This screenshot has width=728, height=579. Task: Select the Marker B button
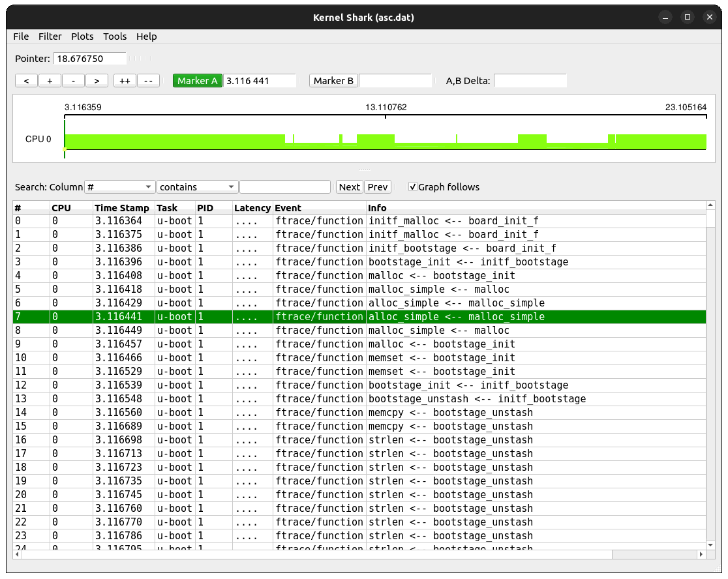coord(333,81)
